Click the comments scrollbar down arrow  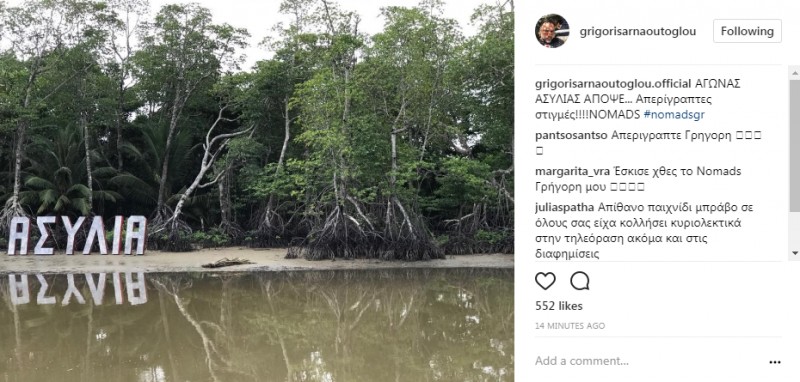click(x=794, y=253)
